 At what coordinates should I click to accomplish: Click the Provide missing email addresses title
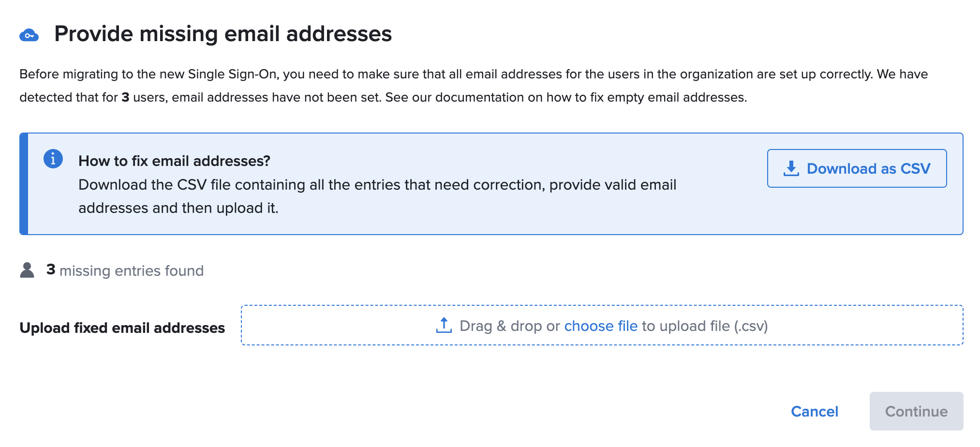tap(223, 33)
